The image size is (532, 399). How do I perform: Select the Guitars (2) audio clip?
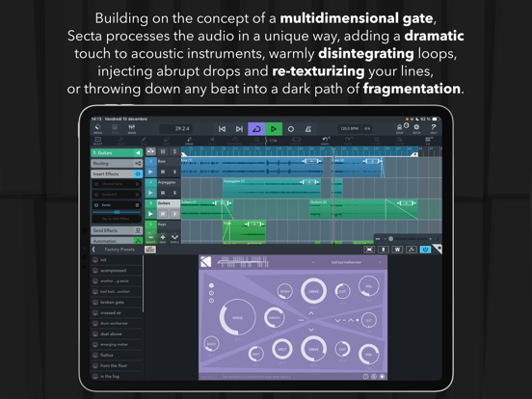(x=363, y=210)
